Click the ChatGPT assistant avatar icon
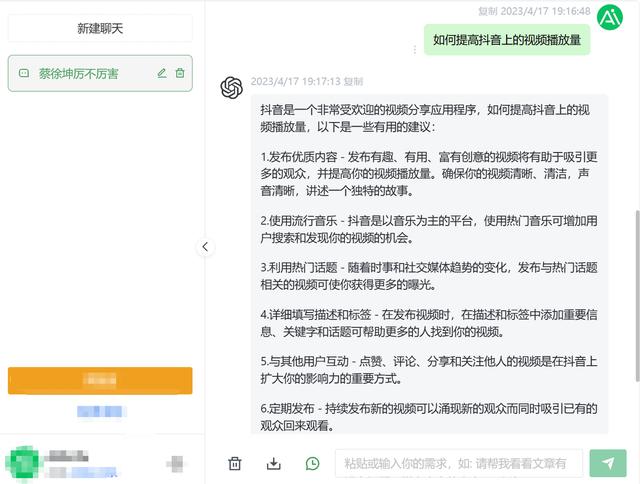The height and width of the screenshot is (484, 640). point(232,88)
